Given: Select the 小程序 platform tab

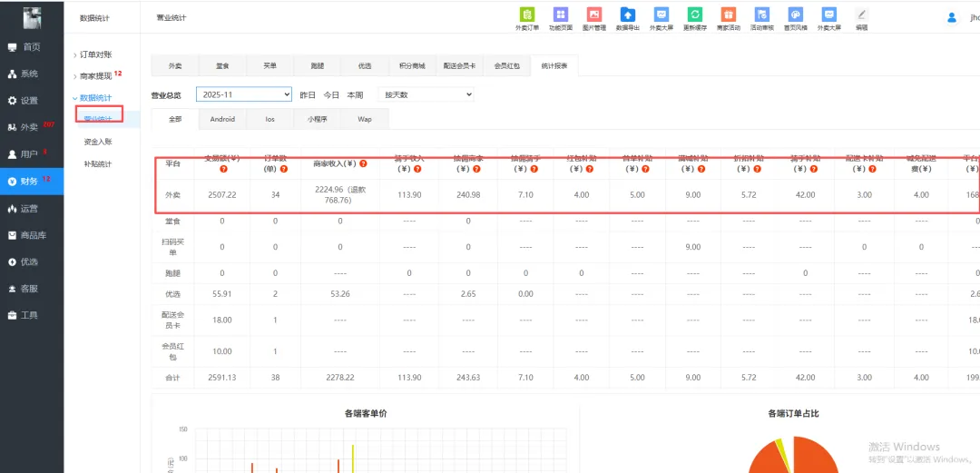Looking at the screenshot, I should [x=318, y=119].
